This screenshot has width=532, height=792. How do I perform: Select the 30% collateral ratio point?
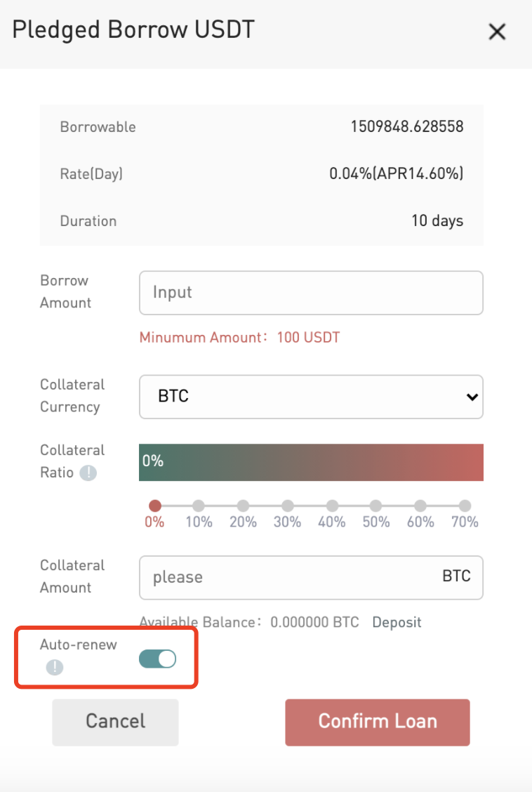click(x=287, y=506)
